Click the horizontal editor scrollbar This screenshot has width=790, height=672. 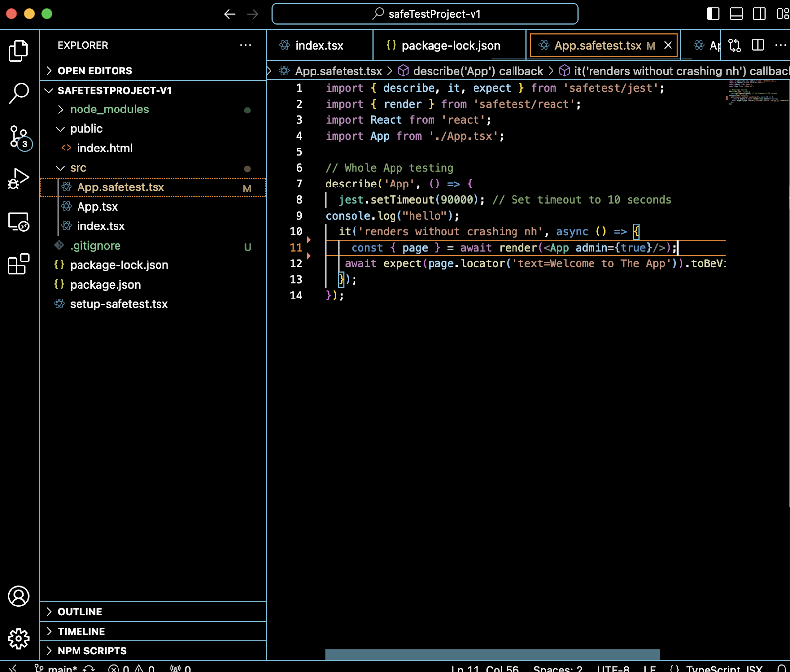pos(493,655)
